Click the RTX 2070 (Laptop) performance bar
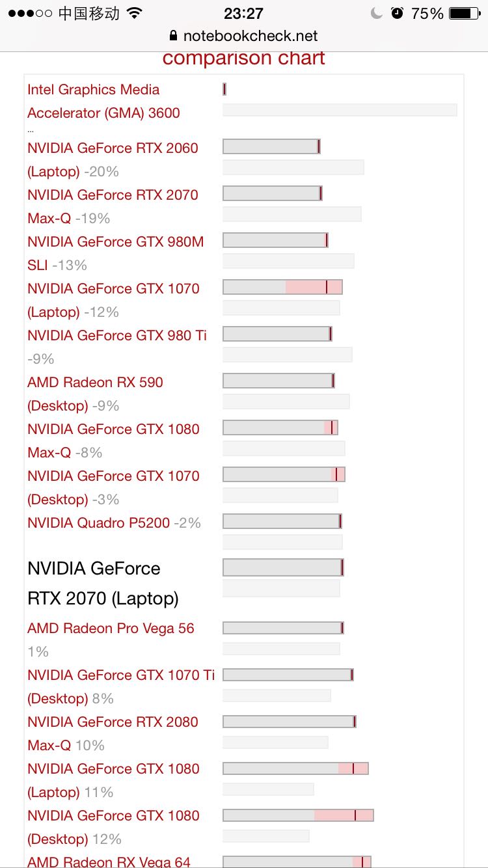 point(283,567)
